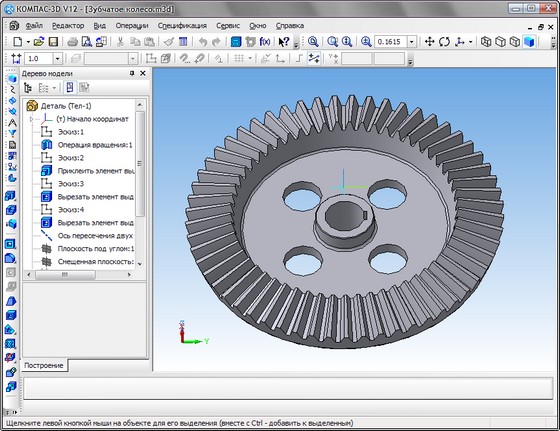The height and width of the screenshot is (431, 560).
Task: Pin the Дерево модели panel
Action: pyautogui.click(x=132, y=73)
